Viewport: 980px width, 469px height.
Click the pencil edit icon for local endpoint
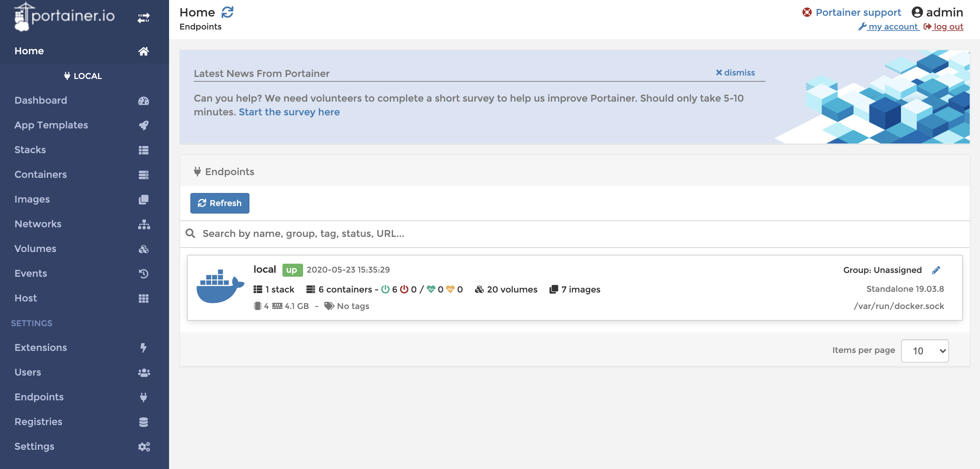[936, 270]
